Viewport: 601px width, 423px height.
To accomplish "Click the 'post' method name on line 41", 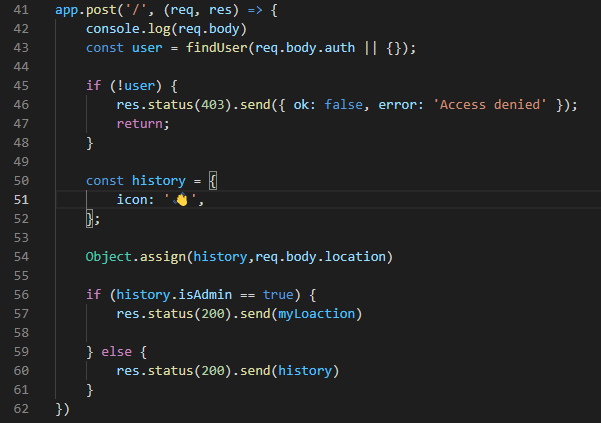I will click(x=101, y=10).
